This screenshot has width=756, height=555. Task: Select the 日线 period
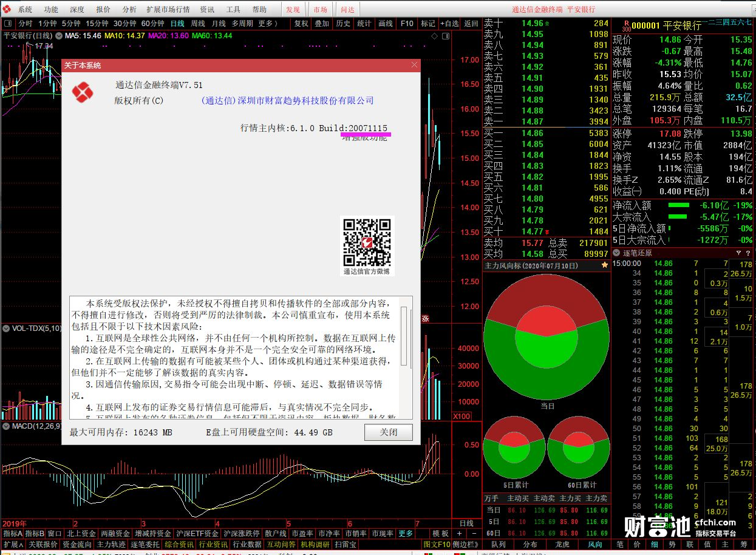tap(177, 24)
